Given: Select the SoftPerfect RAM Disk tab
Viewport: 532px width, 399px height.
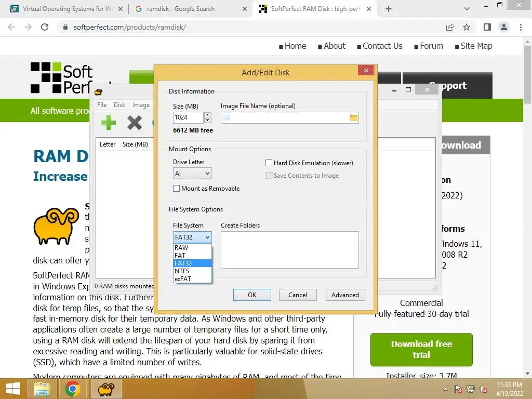Looking at the screenshot, I should (315, 9).
